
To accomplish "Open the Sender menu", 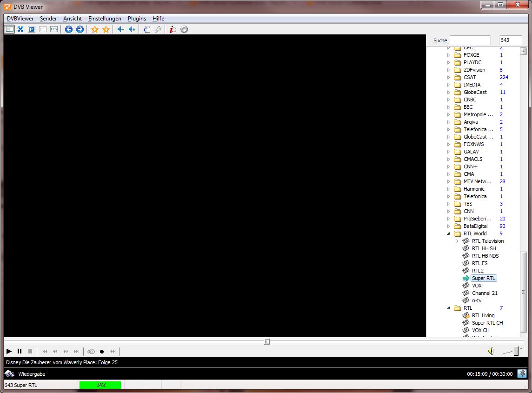I will [48, 19].
